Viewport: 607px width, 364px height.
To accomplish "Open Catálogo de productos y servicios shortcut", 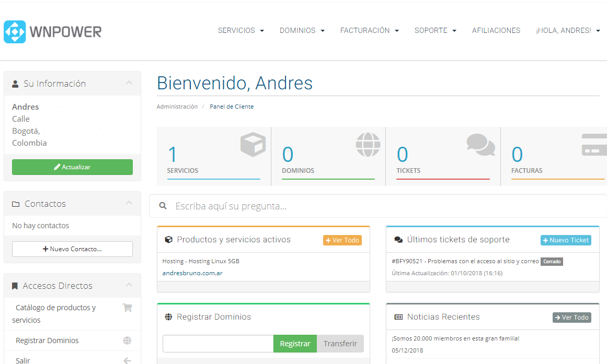I will (72, 314).
